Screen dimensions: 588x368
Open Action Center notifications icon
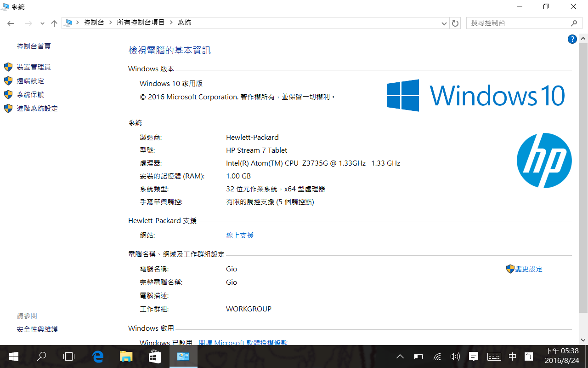(474, 356)
